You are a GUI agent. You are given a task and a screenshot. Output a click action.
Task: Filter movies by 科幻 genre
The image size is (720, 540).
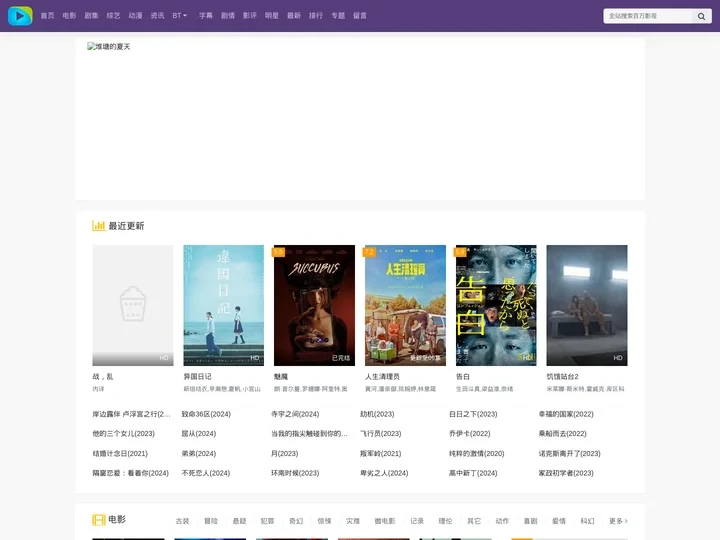(x=587, y=521)
